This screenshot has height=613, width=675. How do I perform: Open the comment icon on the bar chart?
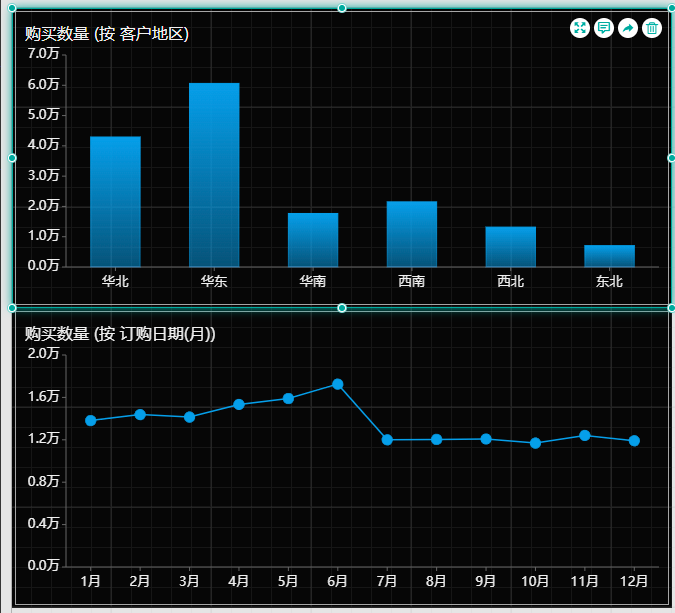tap(604, 28)
